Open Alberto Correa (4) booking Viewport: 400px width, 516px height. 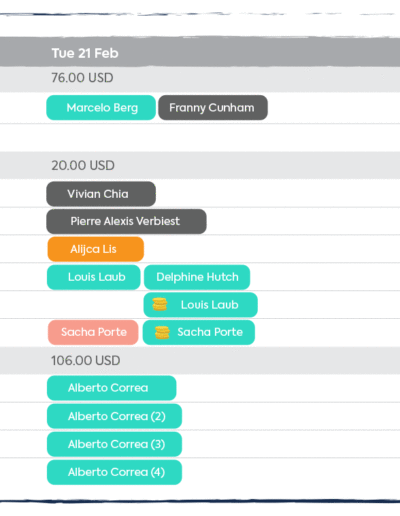click(x=114, y=472)
